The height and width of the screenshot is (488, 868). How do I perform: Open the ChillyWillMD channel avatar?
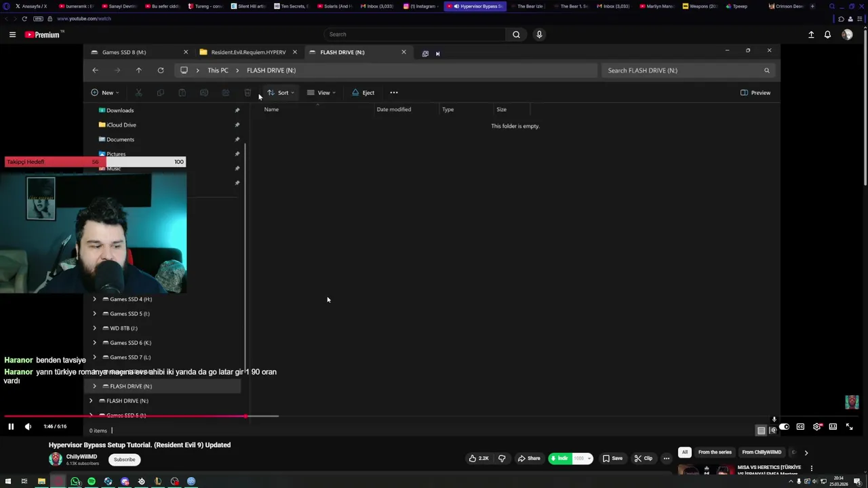(56, 460)
